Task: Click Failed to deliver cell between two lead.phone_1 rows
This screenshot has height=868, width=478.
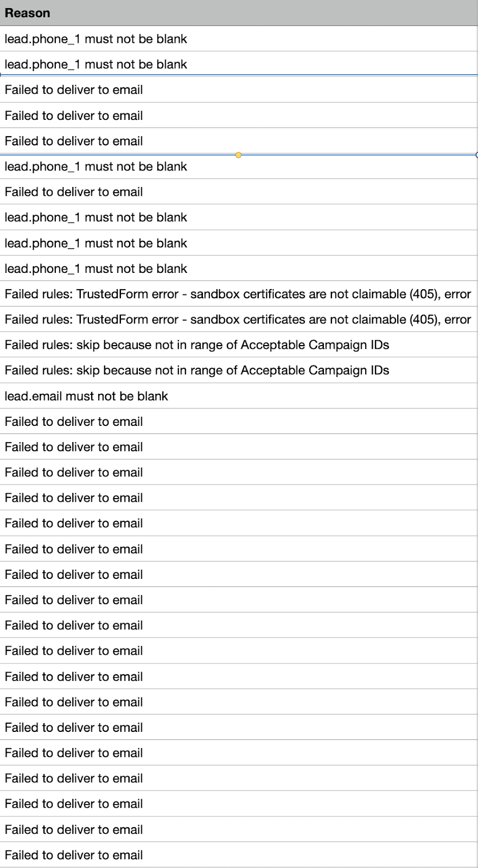Action: click(x=74, y=192)
